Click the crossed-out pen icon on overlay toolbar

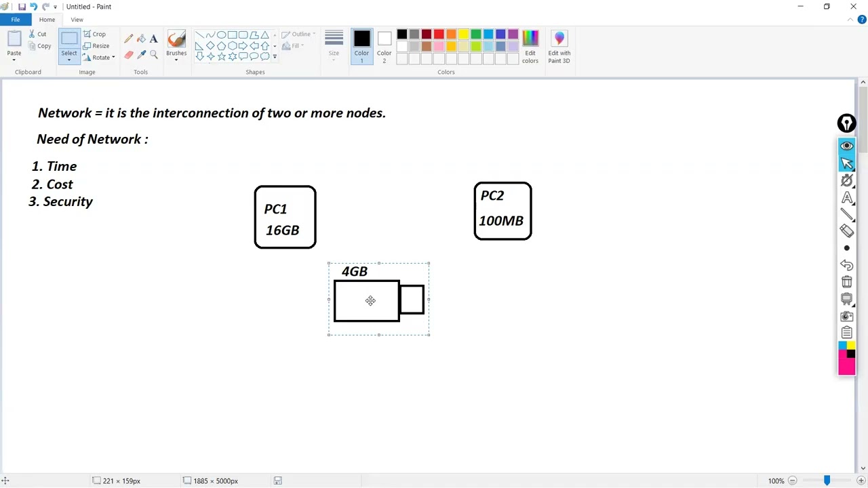click(x=846, y=180)
